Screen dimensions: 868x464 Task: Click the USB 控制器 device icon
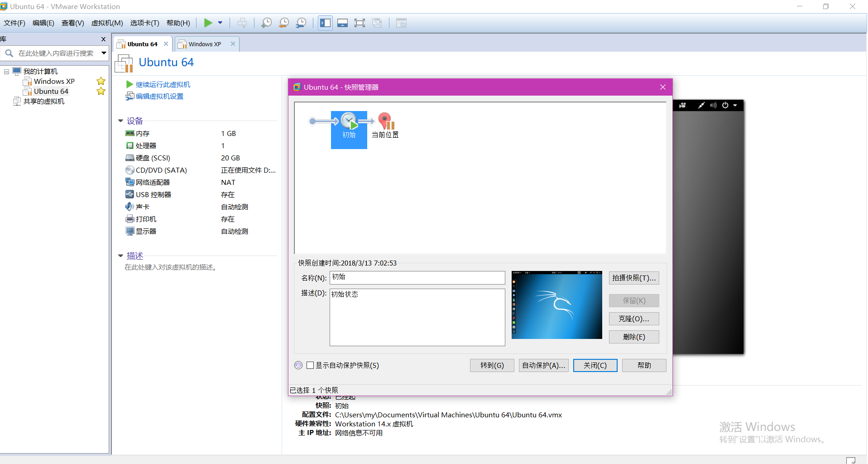[129, 194]
